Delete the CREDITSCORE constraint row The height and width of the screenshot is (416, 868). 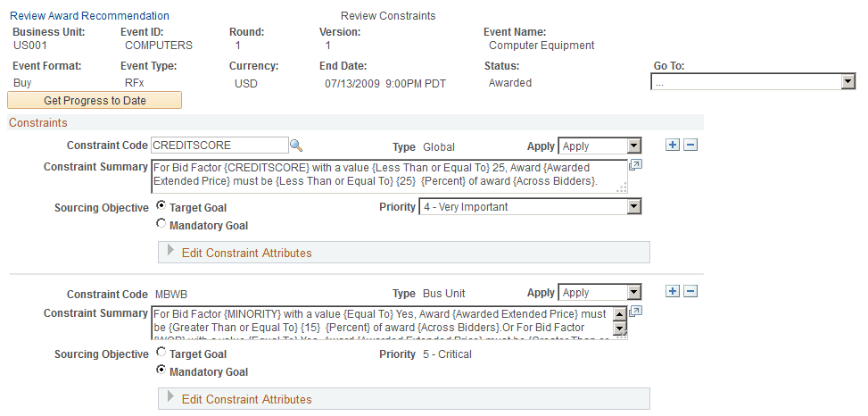tap(690, 146)
